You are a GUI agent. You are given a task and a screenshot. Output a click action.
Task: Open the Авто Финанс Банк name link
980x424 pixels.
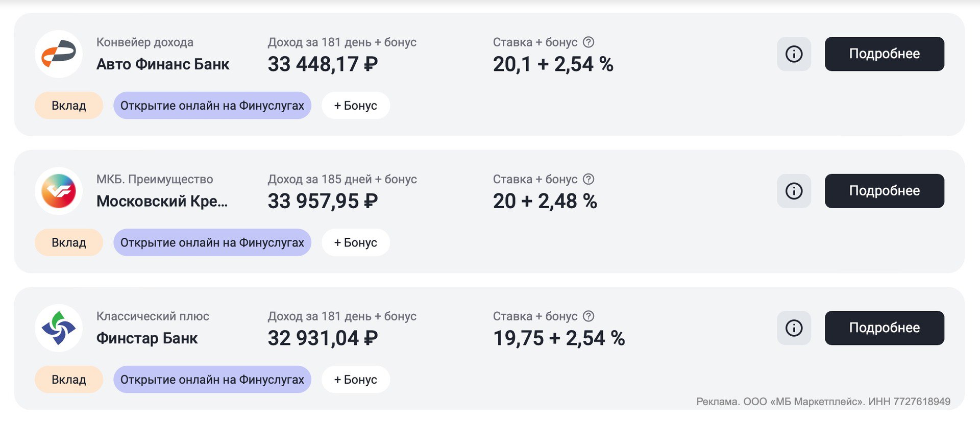click(x=163, y=64)
